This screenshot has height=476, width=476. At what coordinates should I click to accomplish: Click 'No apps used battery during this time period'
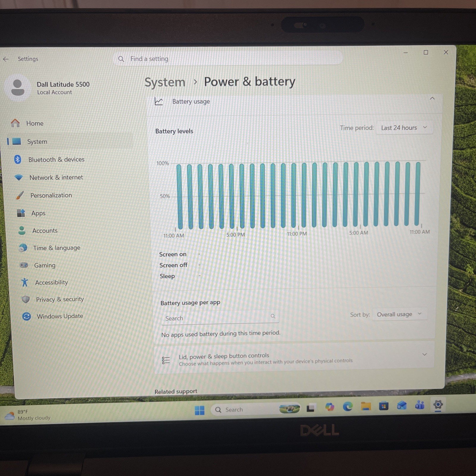(x=221, y=333)
